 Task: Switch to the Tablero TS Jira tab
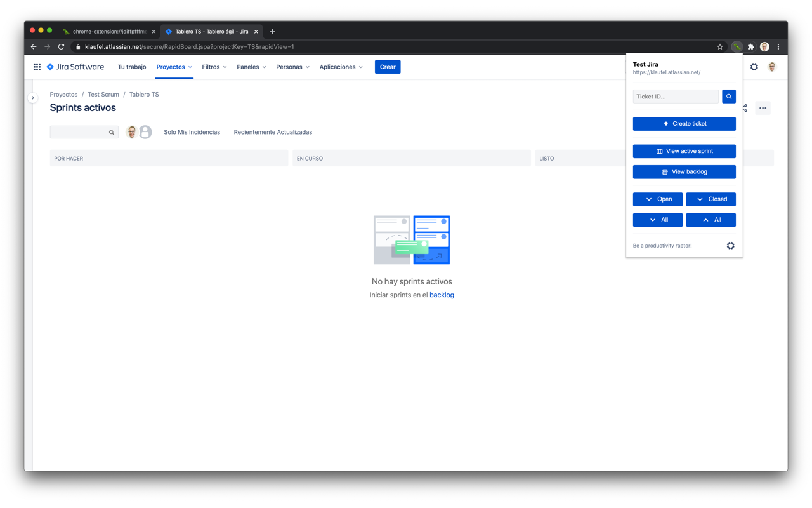(211, 32)
